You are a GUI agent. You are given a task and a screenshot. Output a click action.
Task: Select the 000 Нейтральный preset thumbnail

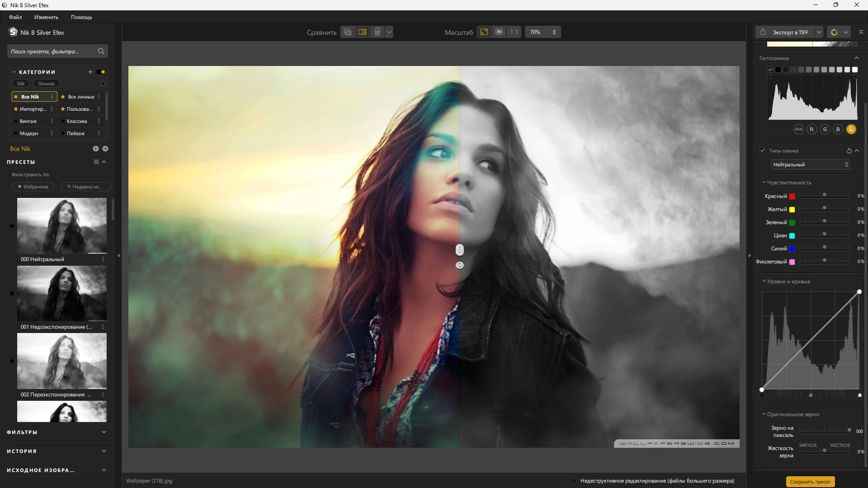pos(62,225)
